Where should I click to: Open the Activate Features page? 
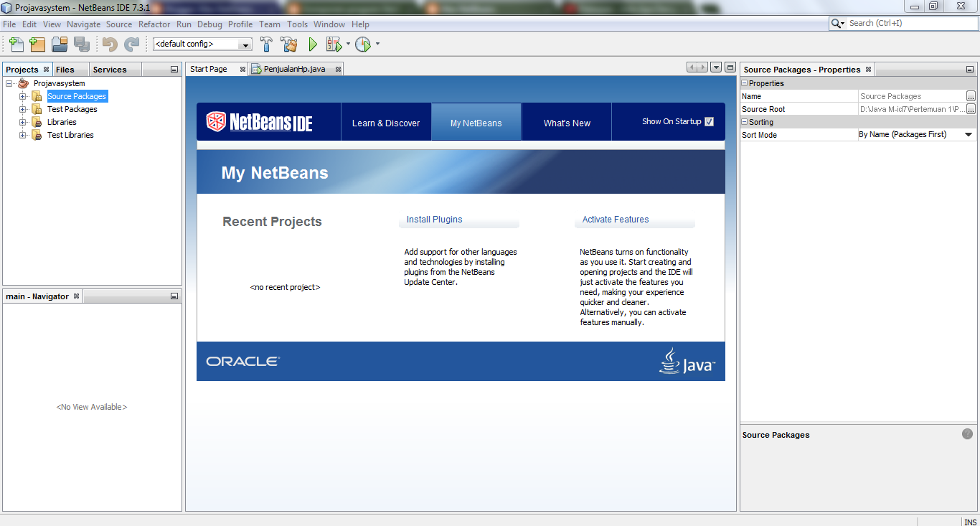point(614,219)
